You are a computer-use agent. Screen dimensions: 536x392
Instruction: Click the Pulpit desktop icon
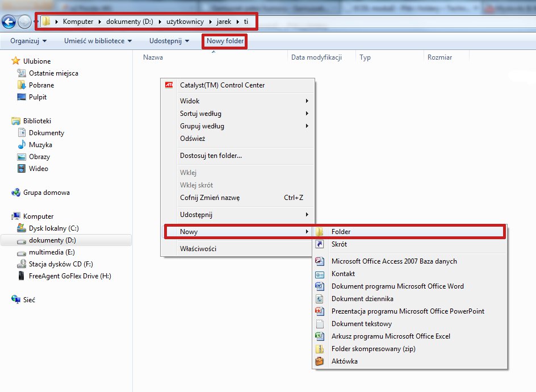(x=22, y=97)
